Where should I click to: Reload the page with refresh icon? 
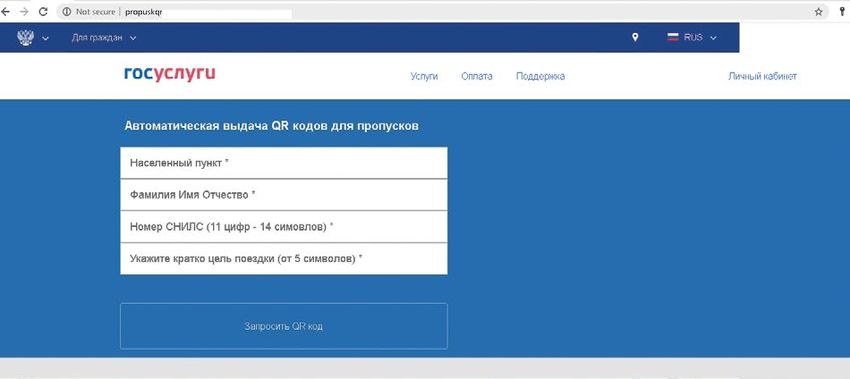43,11
